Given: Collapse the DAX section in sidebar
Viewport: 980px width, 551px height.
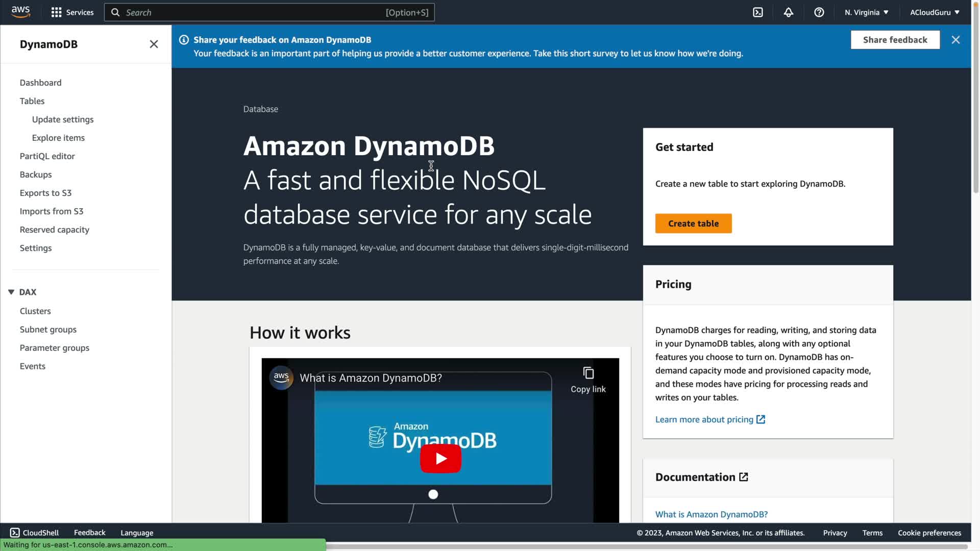Looking at the screenshot, I should [x=11, y=292].
